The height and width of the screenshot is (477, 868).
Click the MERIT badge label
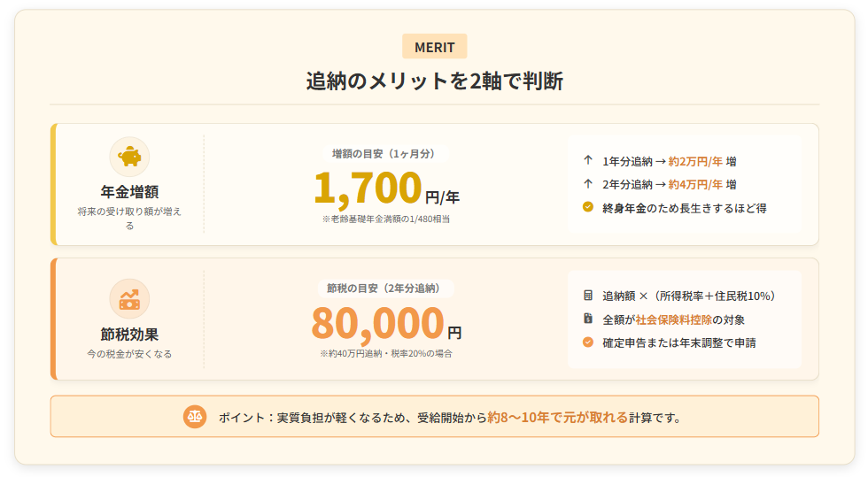click(x=434, y=47)
